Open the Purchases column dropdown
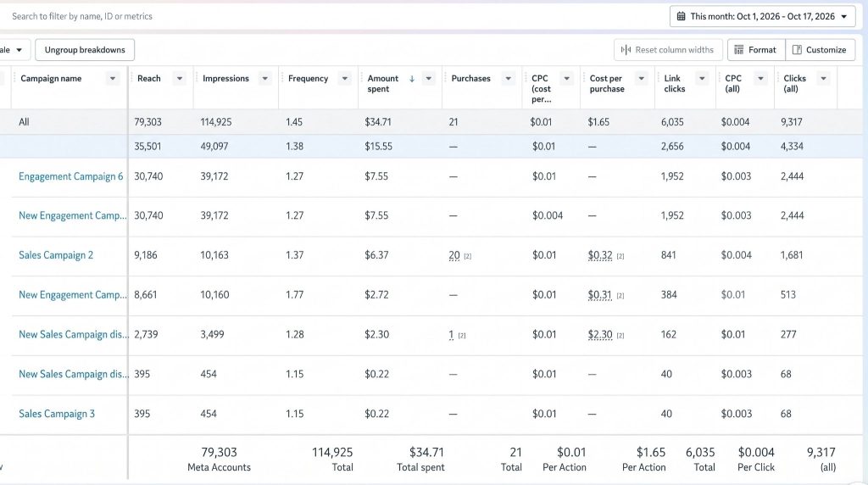 pyautogui.click(x=509, y=79)
